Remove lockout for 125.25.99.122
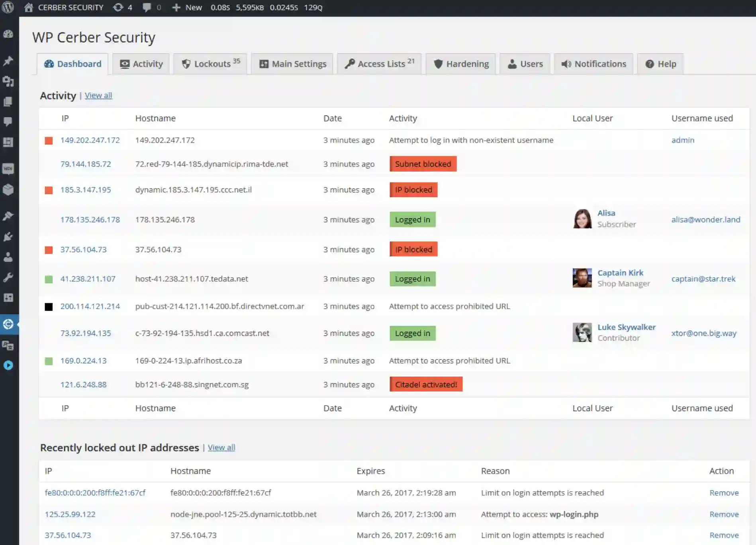The height and width of the screenshot is (545, 756). pyautogui.click(x=724, y=514)
